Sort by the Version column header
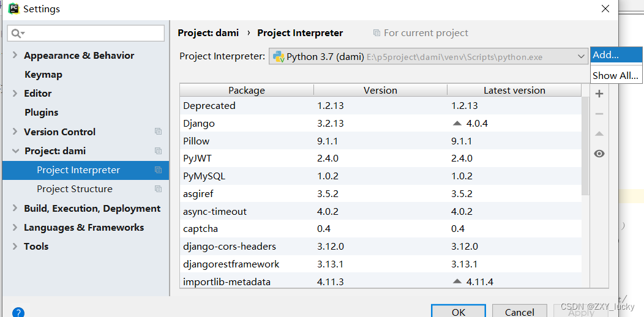Viewport: 644px width, 317px height. point(380,91)
